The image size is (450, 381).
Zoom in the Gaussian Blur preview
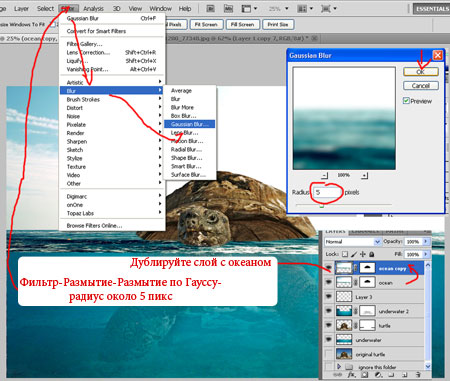click(x=364, y=175)
